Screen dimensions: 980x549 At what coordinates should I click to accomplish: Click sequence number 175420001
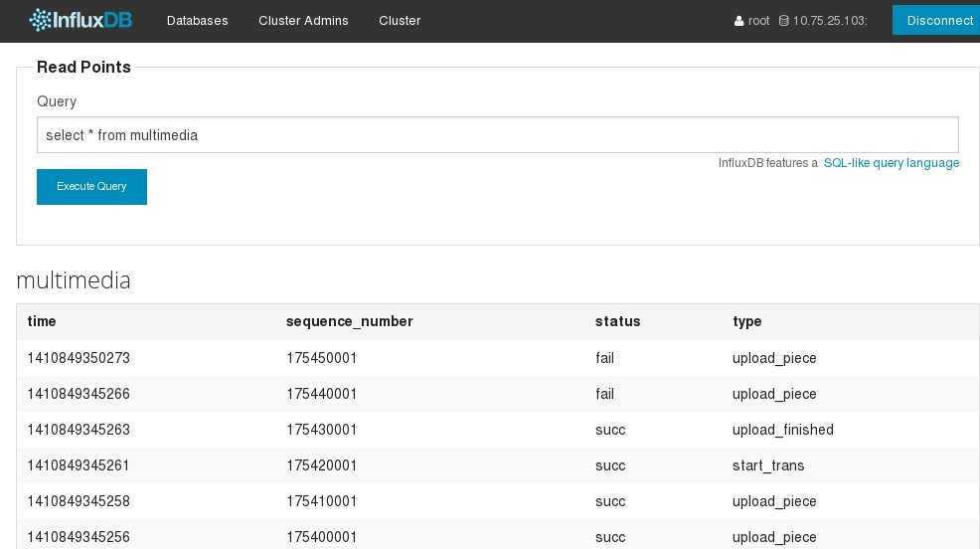[322, 465]
